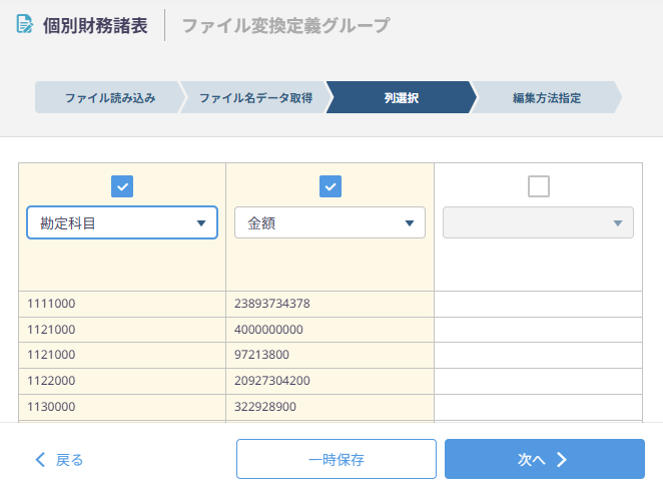
Task: Select cell 23893734378
Action: coord(330,304)
